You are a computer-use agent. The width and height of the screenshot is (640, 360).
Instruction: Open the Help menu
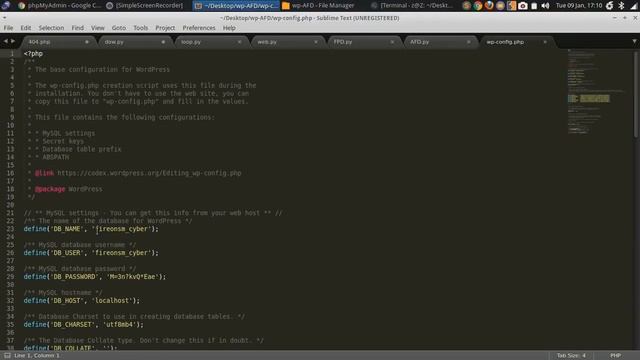229,28
